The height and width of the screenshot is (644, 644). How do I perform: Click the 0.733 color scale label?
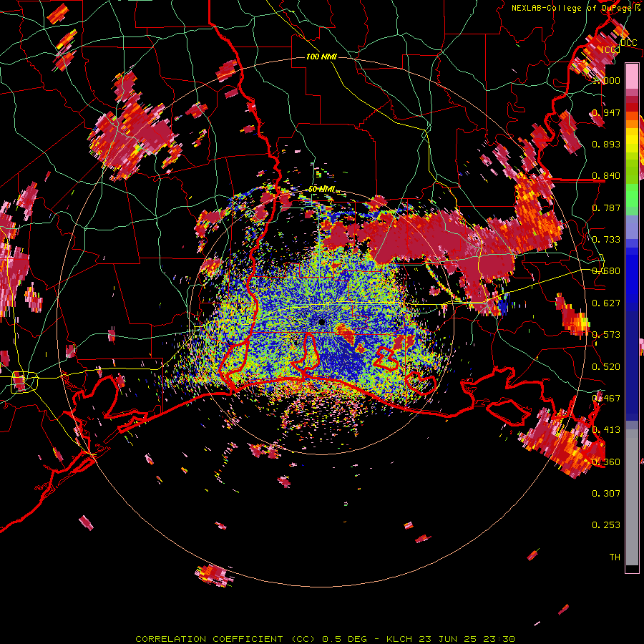click(606, 240)
